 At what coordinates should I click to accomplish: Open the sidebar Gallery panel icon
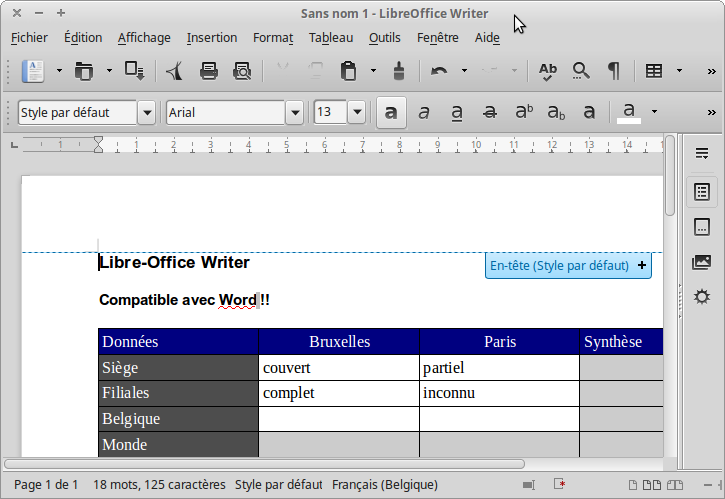tap(701, 263)
